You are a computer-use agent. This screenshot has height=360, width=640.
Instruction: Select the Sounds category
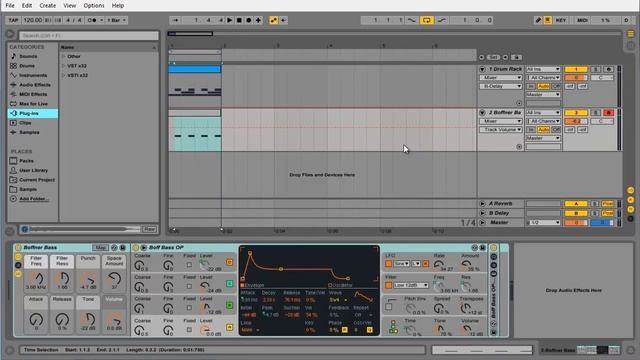[28, 56]
